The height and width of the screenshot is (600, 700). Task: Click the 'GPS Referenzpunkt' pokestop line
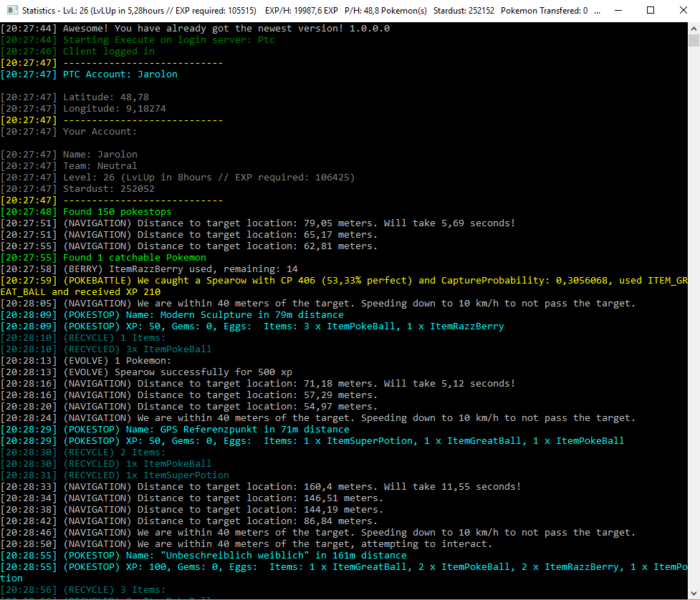pos(206,430)
